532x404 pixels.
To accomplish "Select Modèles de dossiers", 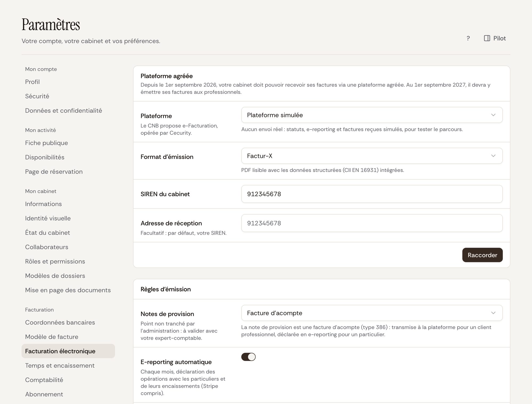I will pyautogui.click(x=68, y=276).
